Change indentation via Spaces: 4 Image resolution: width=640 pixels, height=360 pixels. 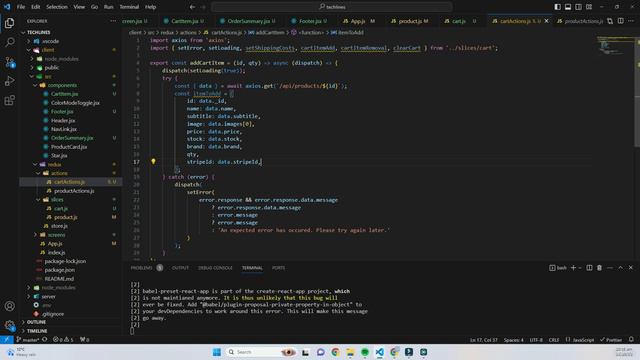point(513,340)
